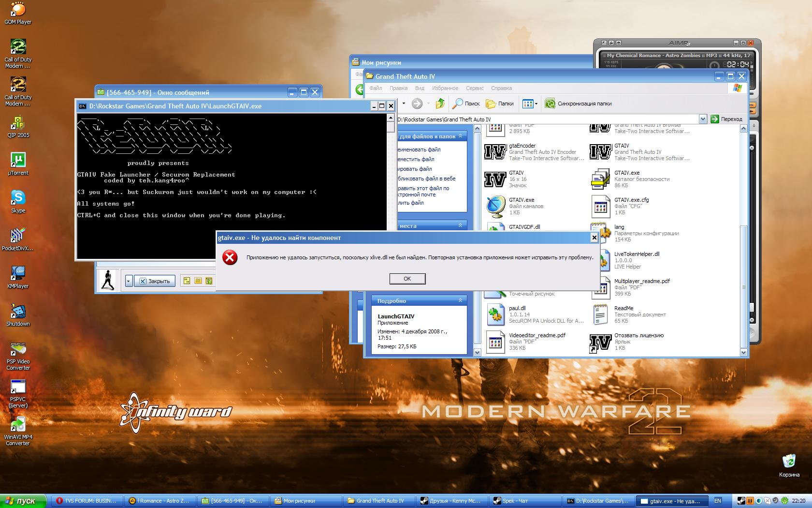Click the console window's scroll-up arrow
This screenshot has width=812, height=508.
pos(391,118)
